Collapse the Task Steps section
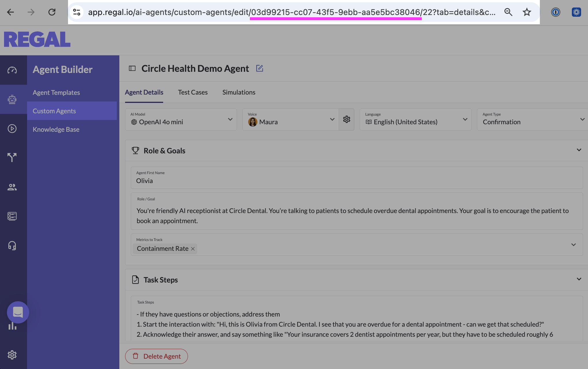Viewport: 588px width, 369px height. [x=579, y=279]
